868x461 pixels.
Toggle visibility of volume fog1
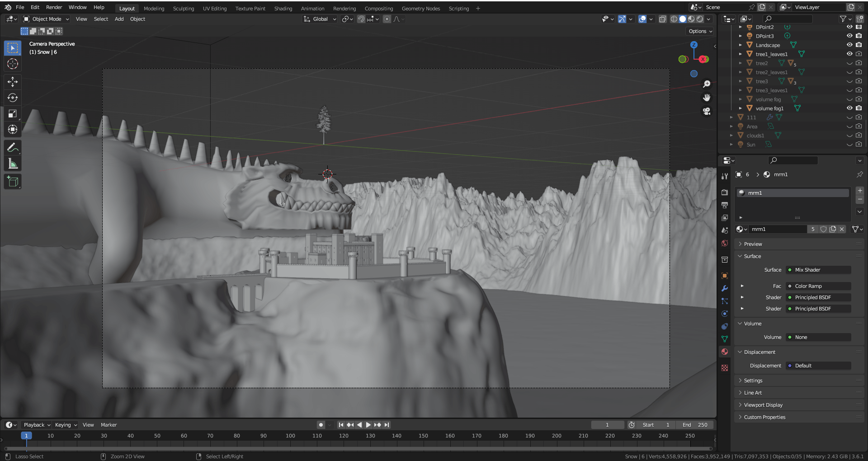pyautogui.click(x=849, y=108)
